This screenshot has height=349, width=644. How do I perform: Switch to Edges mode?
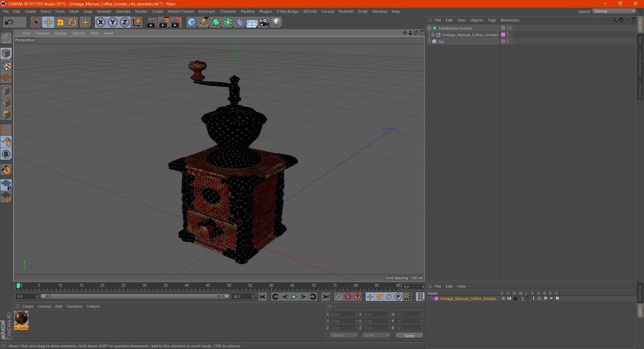point(6,102)
